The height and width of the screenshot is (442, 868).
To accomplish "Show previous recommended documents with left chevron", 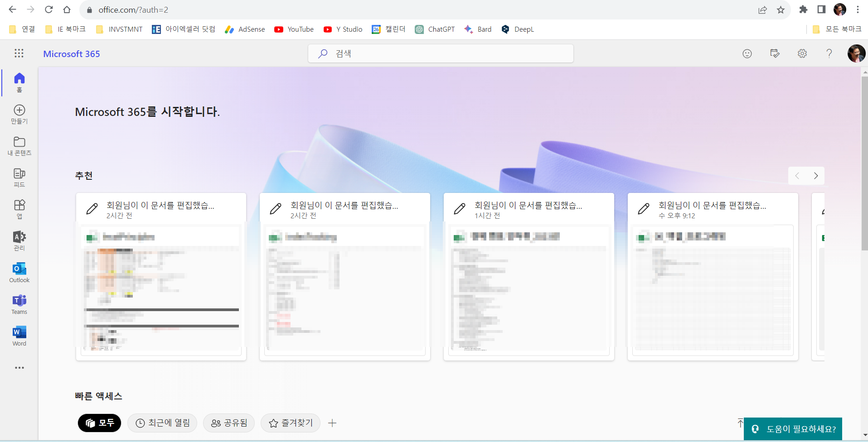I will (x=797, y=176).
